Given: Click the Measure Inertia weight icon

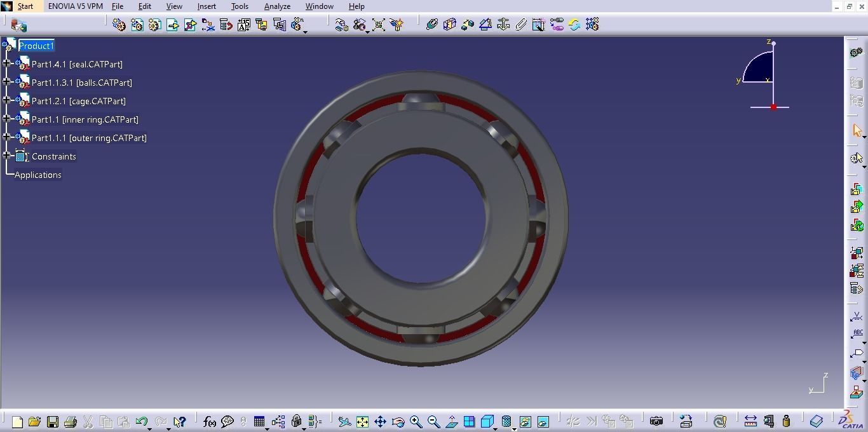Looking at the screenshot, I should 786,421.
